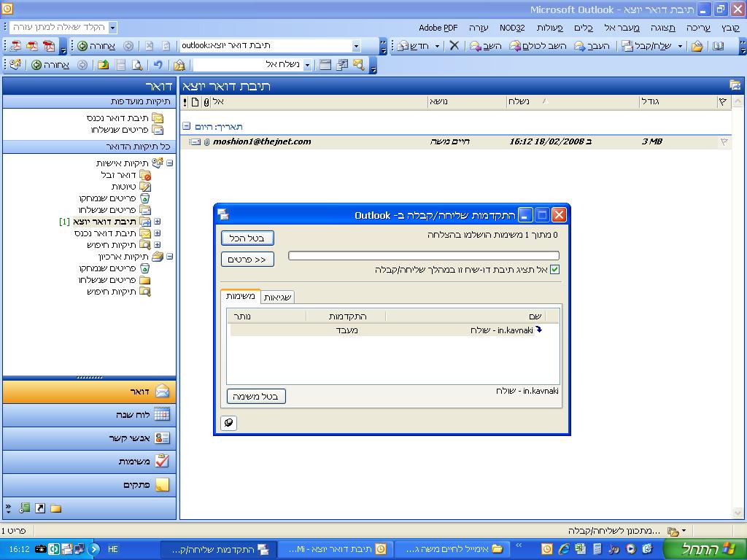This screenshot has height=560, width=747.
Task: Open the Tasks (משימות) navigation pane
Action: click(89, 461)
